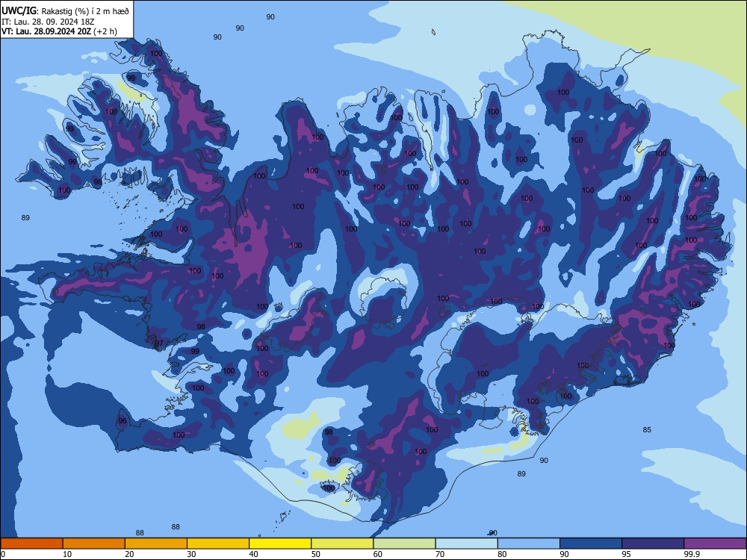Click the '70' legend scale label

440,554
